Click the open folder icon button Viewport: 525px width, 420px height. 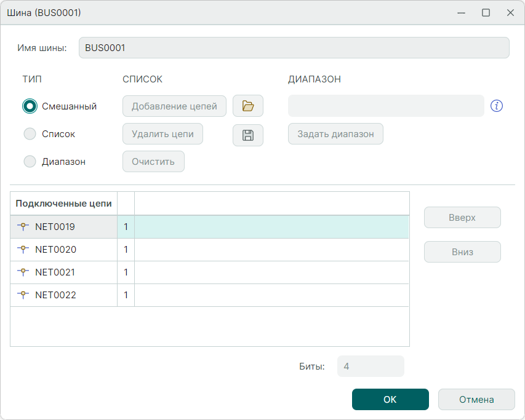point(248,106)
